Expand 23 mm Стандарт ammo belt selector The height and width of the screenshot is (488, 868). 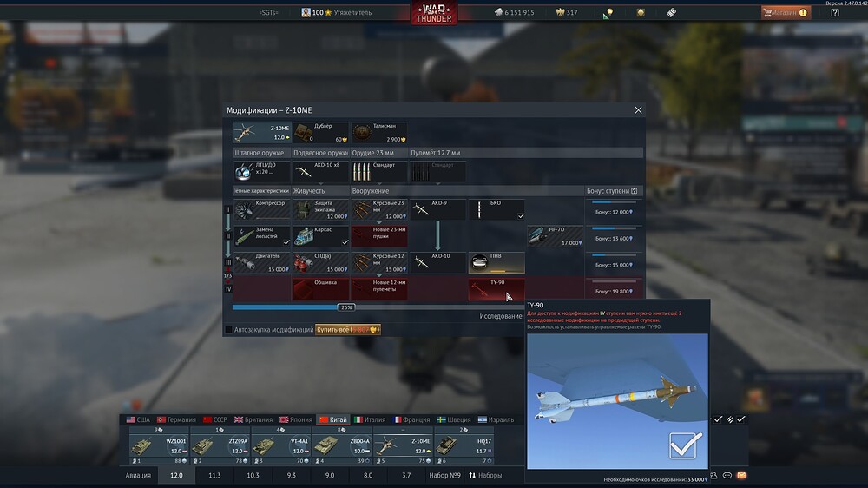379,172
